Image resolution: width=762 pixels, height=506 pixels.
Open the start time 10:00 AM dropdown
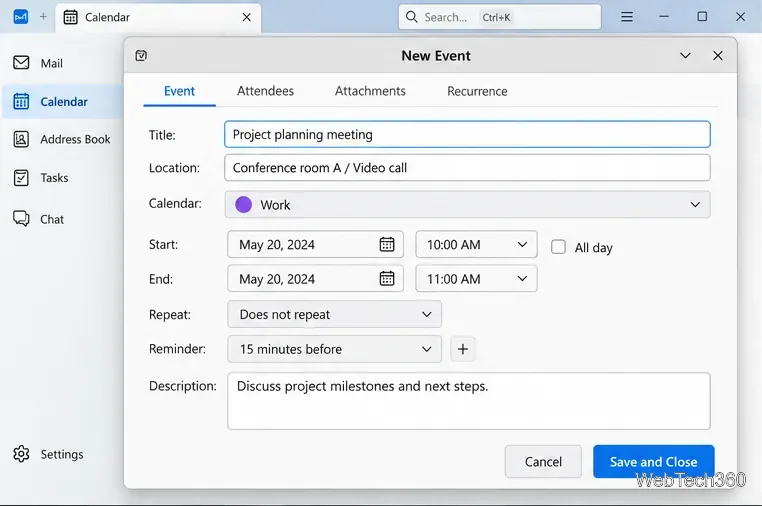pos(476,244)
